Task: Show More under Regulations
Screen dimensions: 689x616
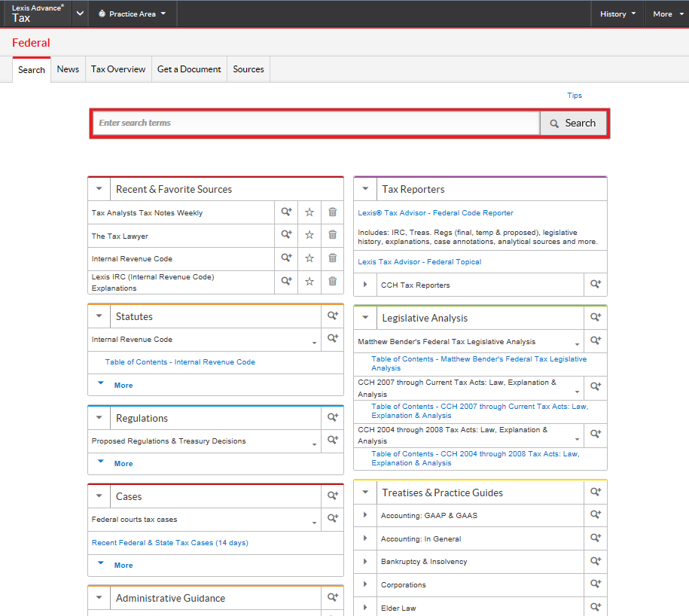Action: (x=123, y=463)
